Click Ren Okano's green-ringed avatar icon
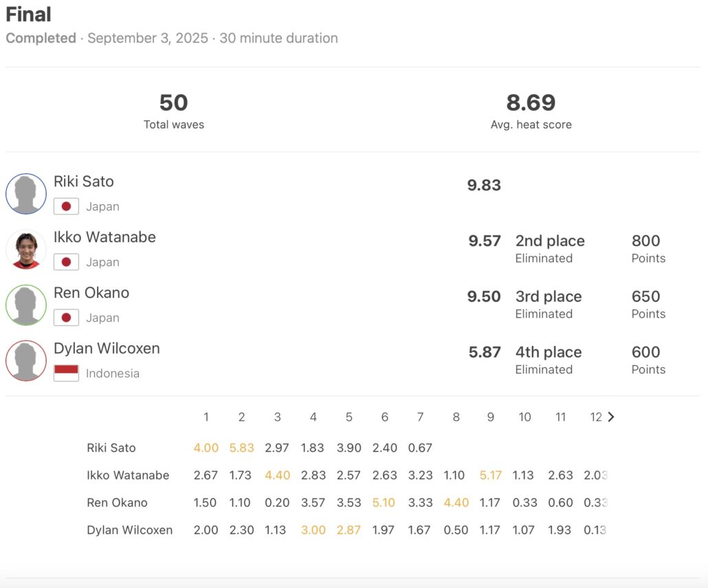This screenshot has height=588, width=708. click(x=26, y=305)
